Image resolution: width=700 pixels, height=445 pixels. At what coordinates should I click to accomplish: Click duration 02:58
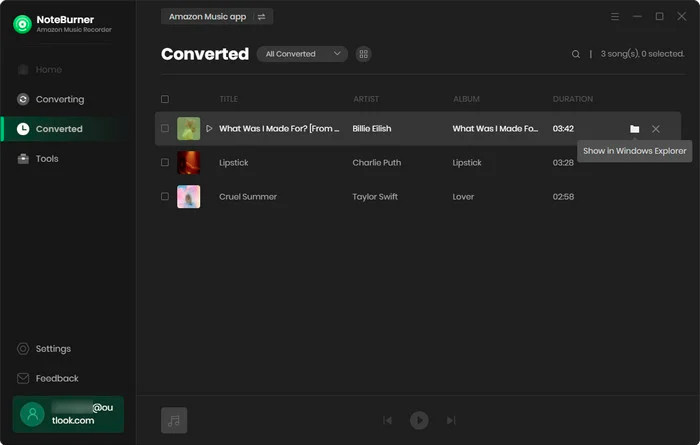tap(563, 196)
